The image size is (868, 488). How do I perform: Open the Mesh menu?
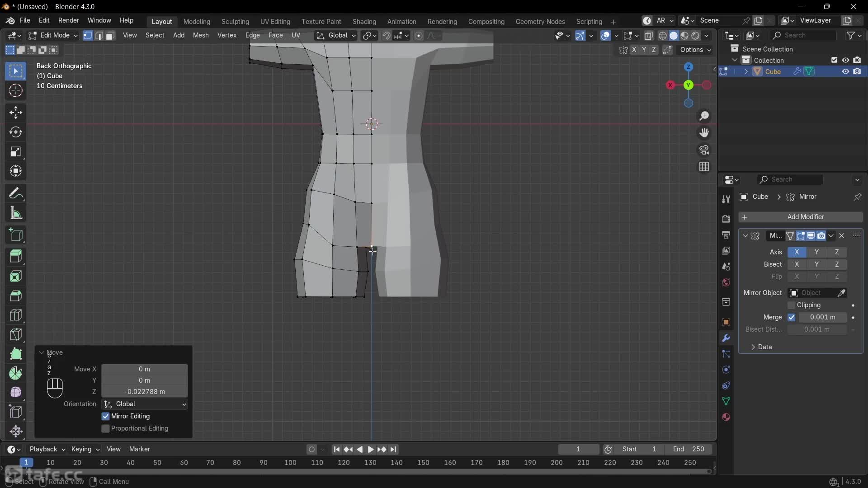pyautogui.click(x=201, y=35)
